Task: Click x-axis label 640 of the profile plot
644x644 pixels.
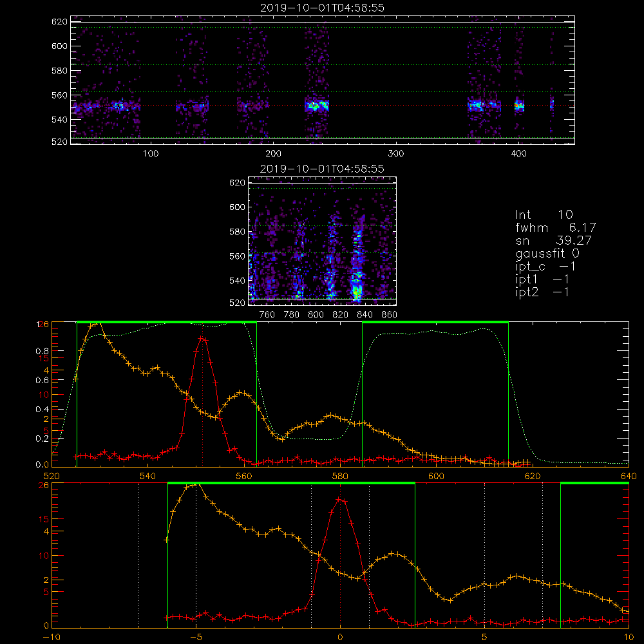Action: (629, 477)
